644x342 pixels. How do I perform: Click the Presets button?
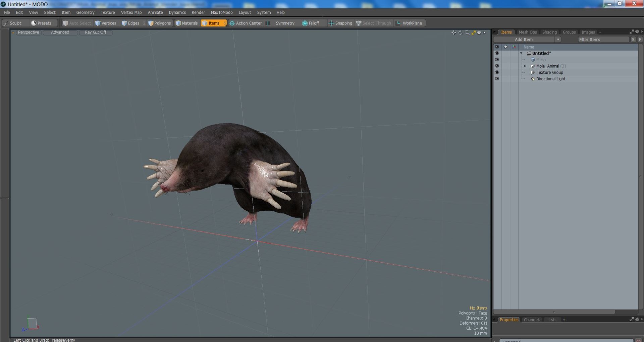click(x=41, y=23)
